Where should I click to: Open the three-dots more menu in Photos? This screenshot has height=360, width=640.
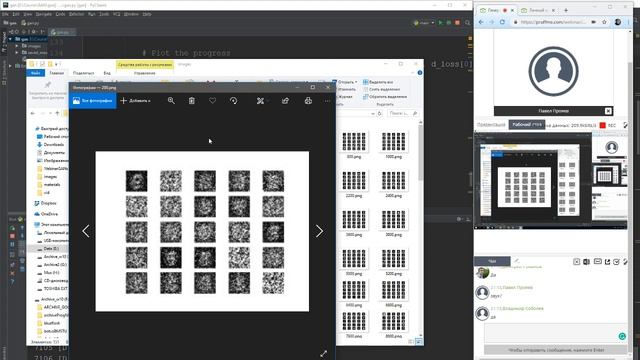click(327, 101)
